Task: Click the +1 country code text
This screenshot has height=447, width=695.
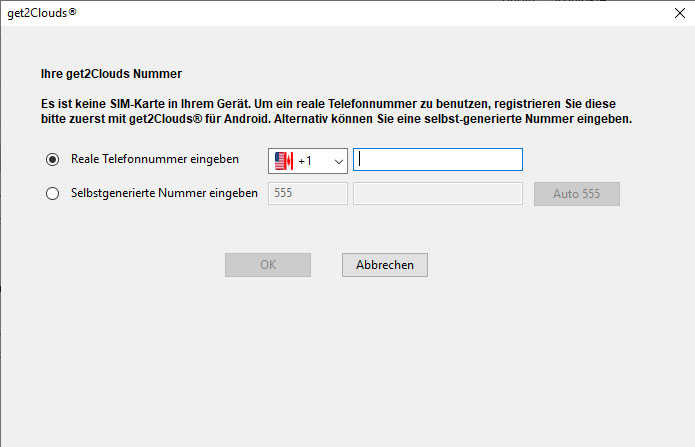Action: [x=305, y=161]
